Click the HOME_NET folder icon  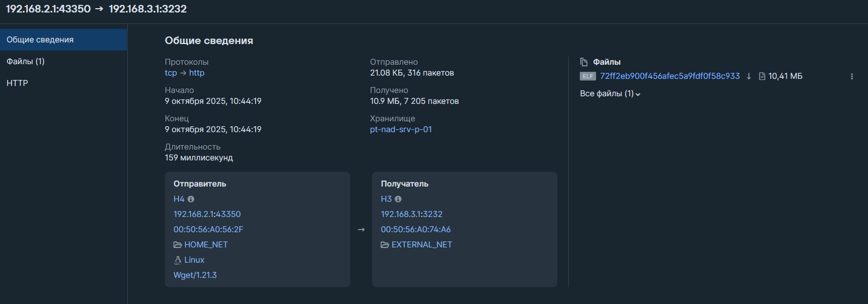(177, 245)
